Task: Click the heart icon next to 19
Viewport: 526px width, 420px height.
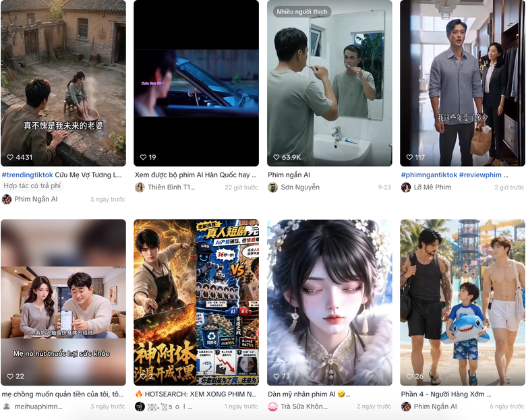Action: tap(143, 157)
